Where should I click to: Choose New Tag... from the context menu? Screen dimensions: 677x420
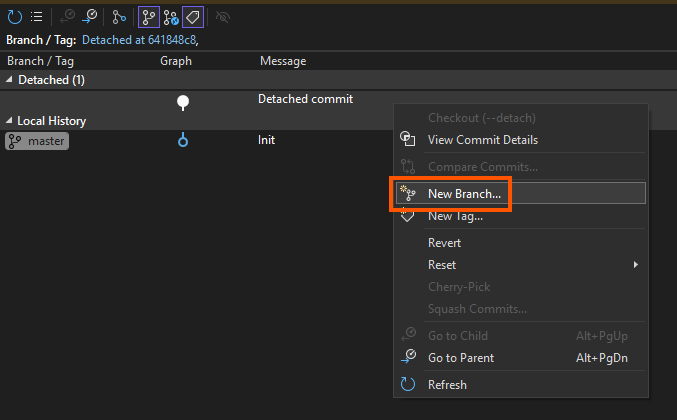click(521, 216)
